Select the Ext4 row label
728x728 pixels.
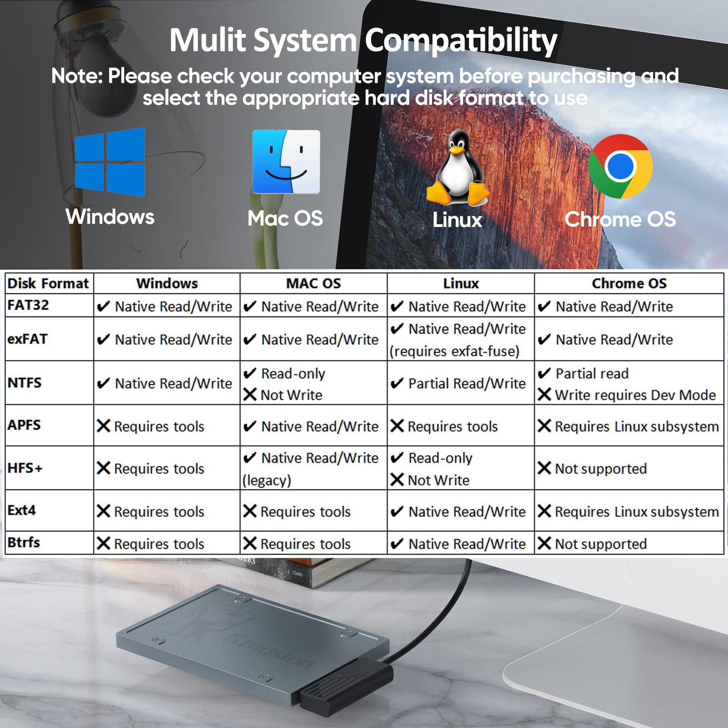(x=21, y=510)
